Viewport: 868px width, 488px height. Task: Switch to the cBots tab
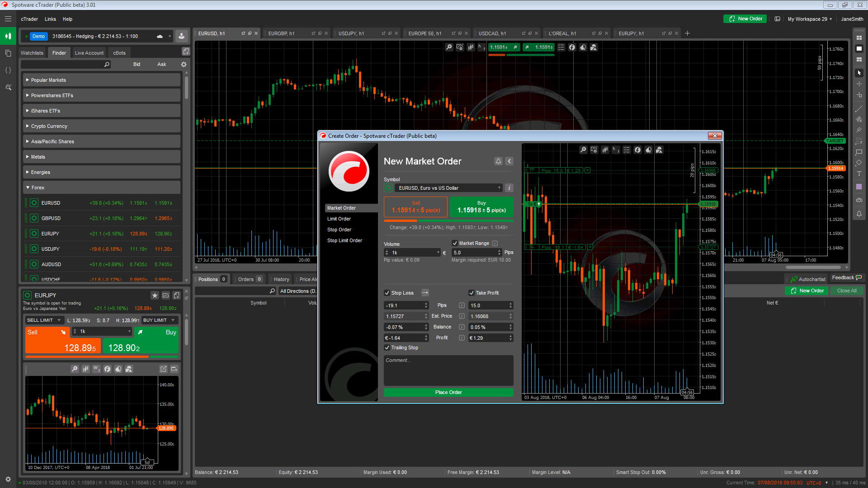119,53
